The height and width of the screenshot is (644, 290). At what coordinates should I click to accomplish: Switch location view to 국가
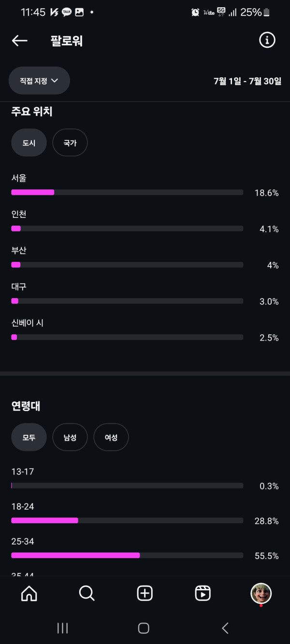(x=70, y=143)
